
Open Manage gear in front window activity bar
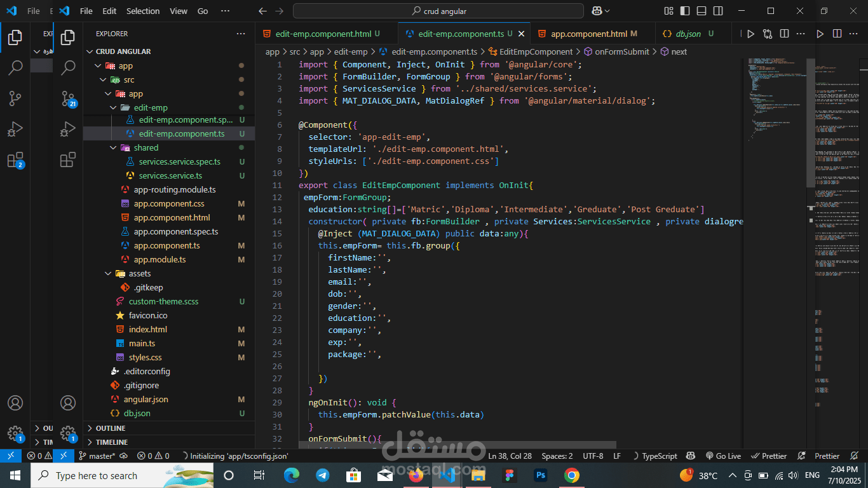[x=68, y=433]
